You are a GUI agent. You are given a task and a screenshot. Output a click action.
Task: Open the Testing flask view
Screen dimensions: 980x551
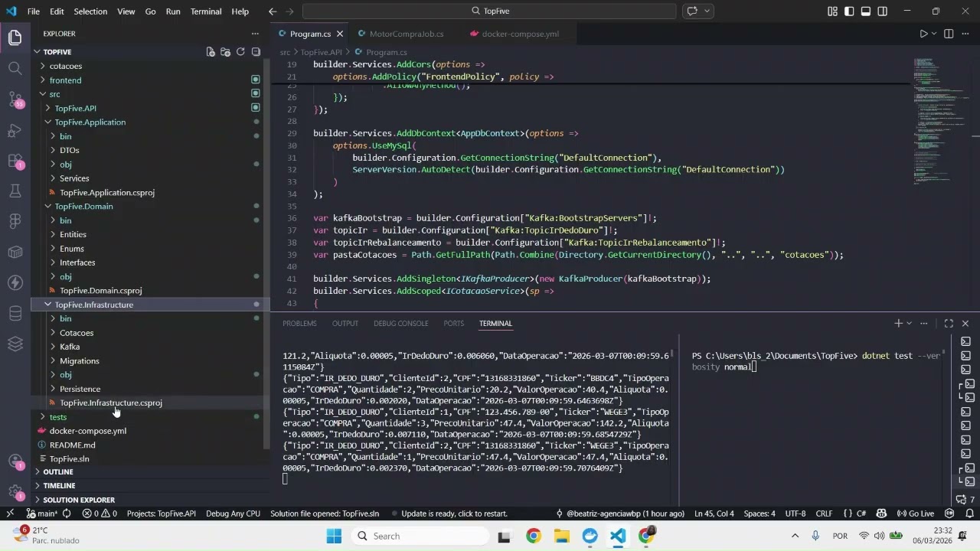point(15,191)
